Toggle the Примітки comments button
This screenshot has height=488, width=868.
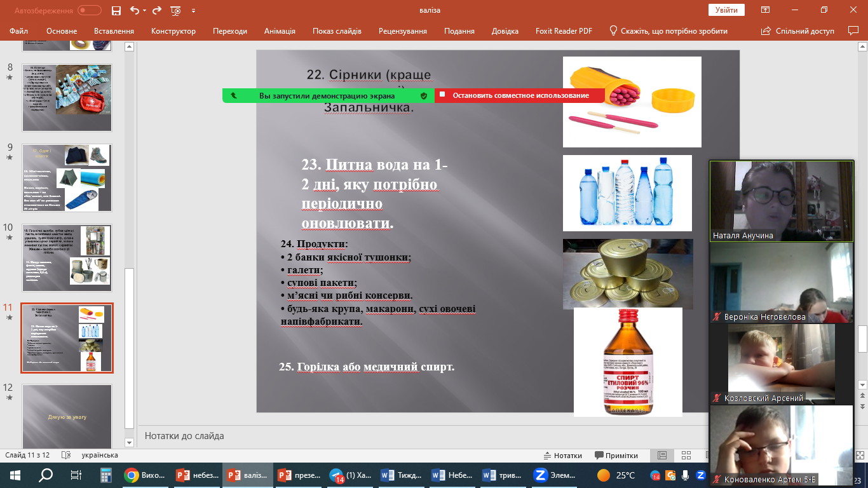(x=616, y=455)
